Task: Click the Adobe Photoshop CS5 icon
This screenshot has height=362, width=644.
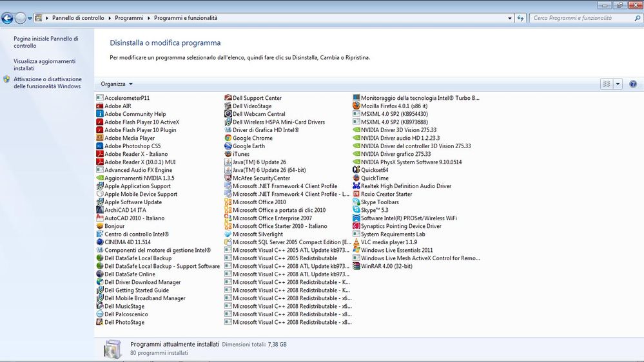Action: coord(99,146)
